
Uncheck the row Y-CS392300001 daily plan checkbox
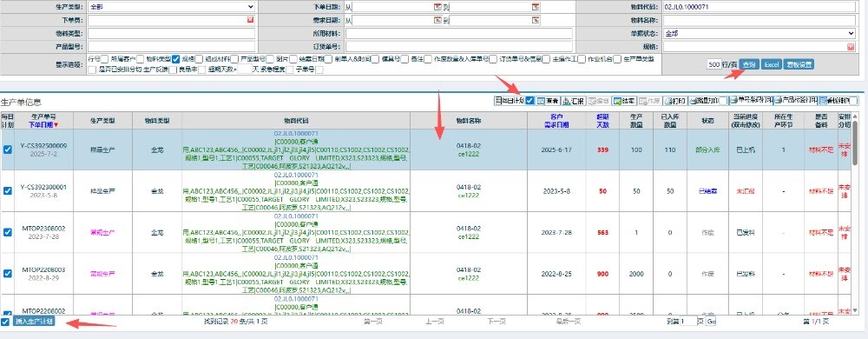[x=8, y=190]
